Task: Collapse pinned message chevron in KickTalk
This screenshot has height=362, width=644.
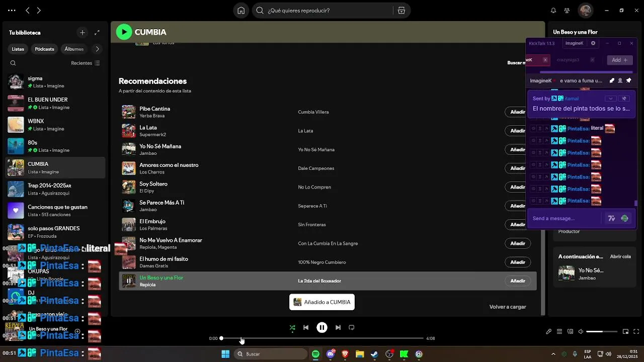Action: [x=610, y=99]
